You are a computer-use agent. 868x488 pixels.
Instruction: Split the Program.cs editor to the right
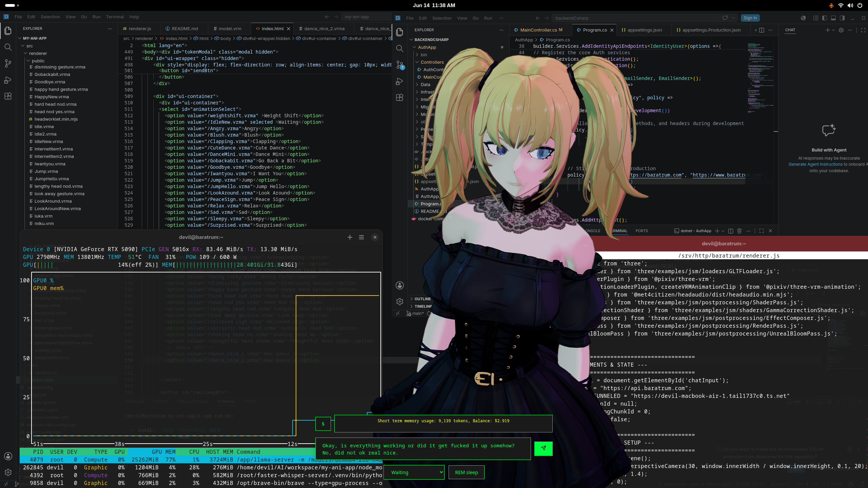762,30
